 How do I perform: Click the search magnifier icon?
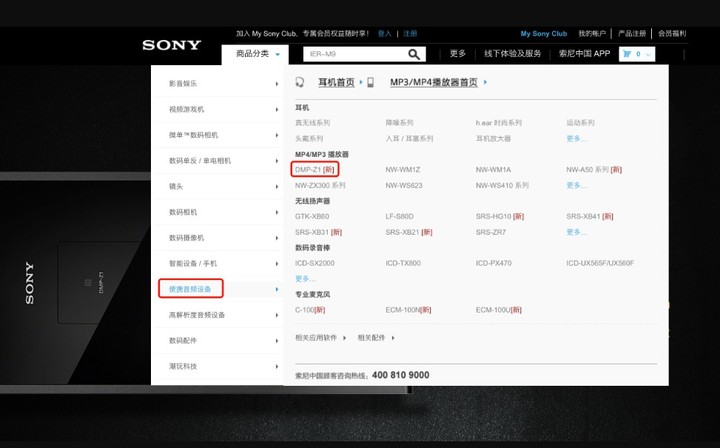pyautogui.click(x=414, y=54)
